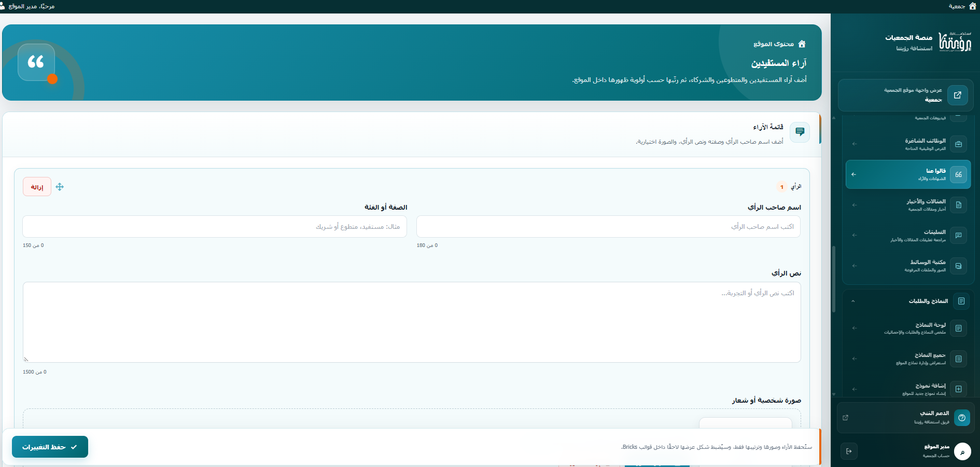
Task: Click the النماذج والطلبات section form icon
Action: (961, 301)
